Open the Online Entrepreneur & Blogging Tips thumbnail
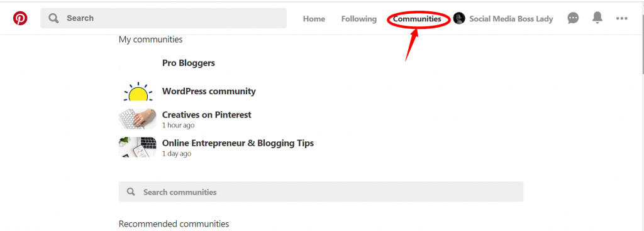This screenshot has width=644, height=231. click(x=138, y=148)
